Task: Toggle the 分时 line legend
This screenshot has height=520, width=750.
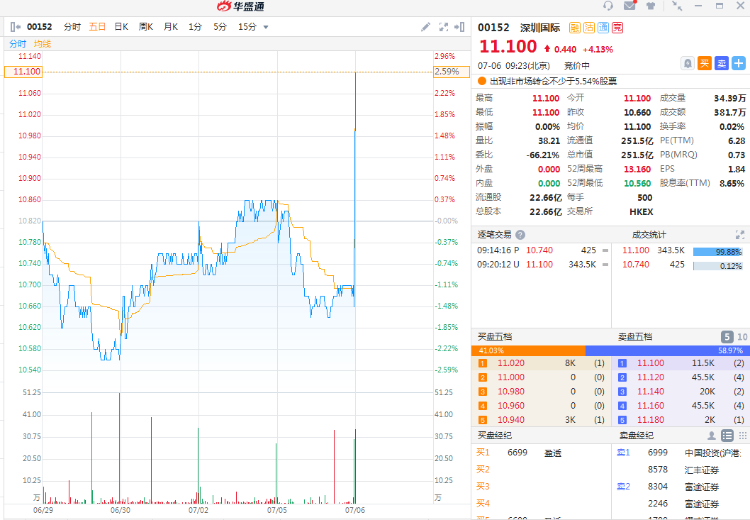Action: [18, 44]
